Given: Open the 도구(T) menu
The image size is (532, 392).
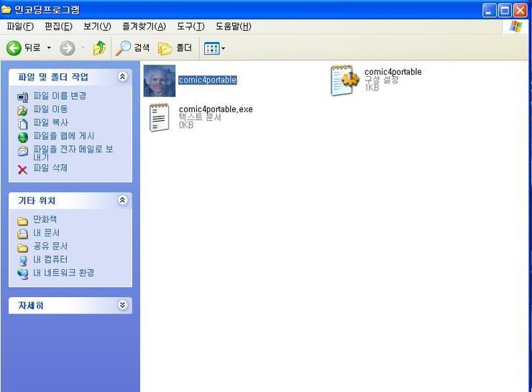Looking at the screenshot, I should pos(191,27).
